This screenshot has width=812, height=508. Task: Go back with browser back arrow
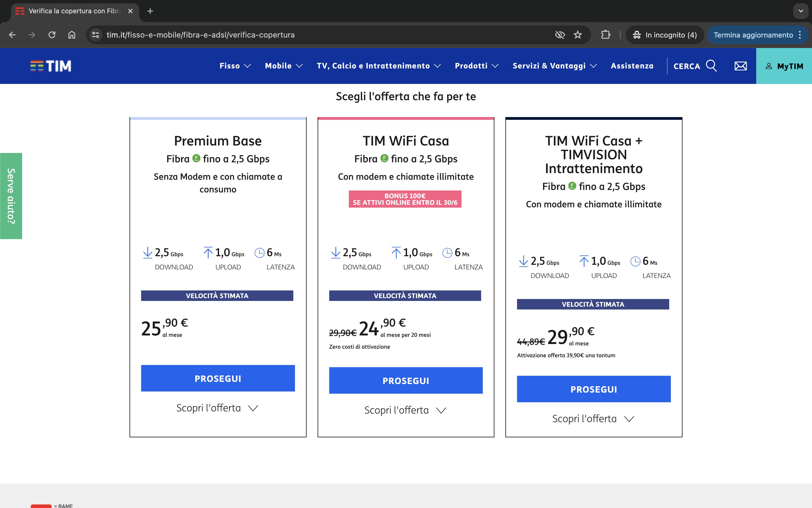pyautogui.click(x=12, y=35)
